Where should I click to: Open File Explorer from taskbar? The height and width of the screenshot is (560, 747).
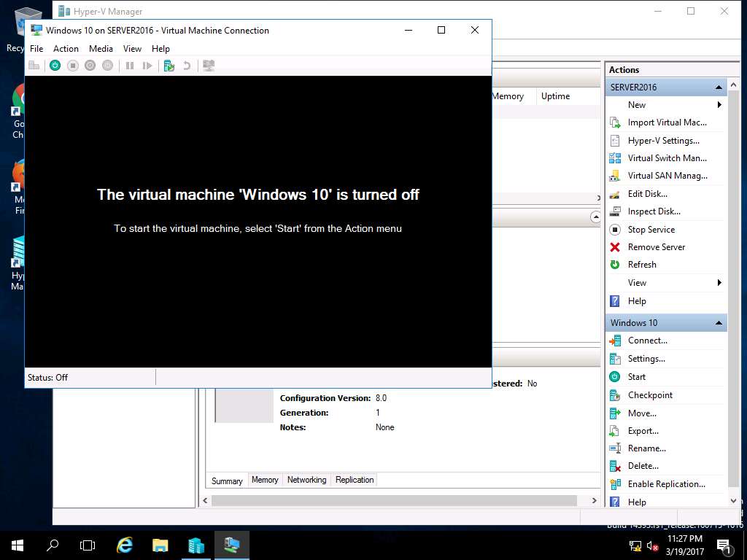(160, 545)
